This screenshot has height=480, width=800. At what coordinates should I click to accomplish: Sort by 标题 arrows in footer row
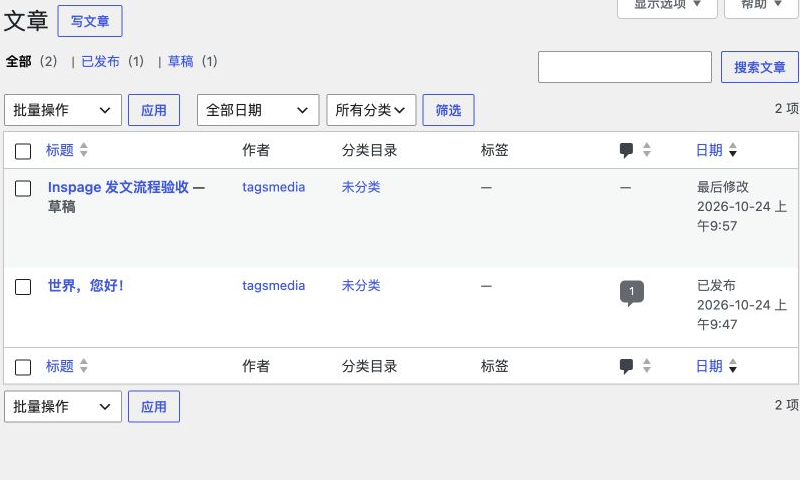(x=84, y=366)
